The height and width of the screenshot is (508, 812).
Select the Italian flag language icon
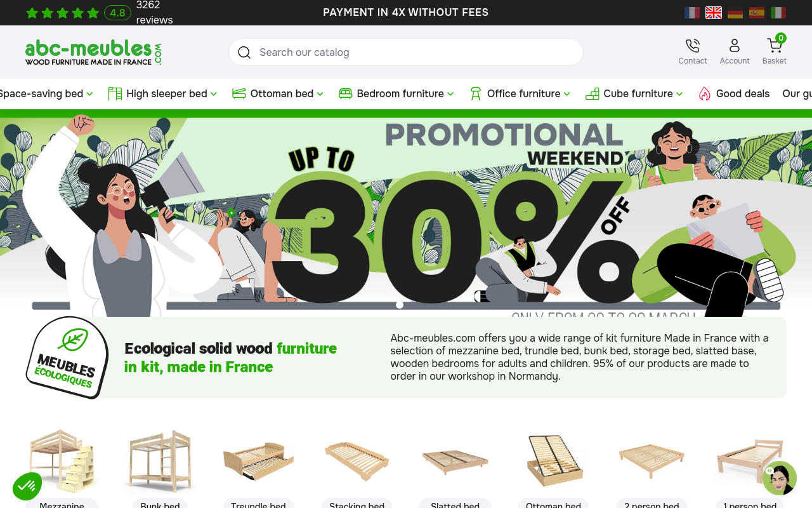click(x=778, y=13)
